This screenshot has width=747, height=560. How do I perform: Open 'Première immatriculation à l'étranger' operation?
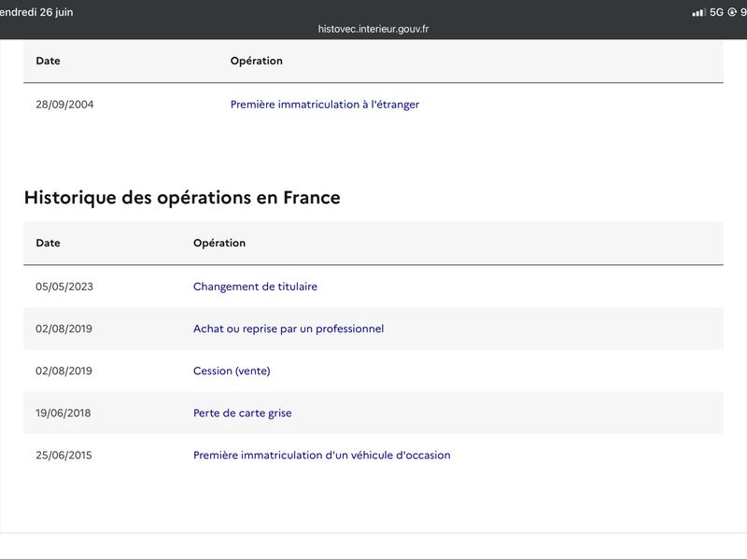[x=324, y=105]
